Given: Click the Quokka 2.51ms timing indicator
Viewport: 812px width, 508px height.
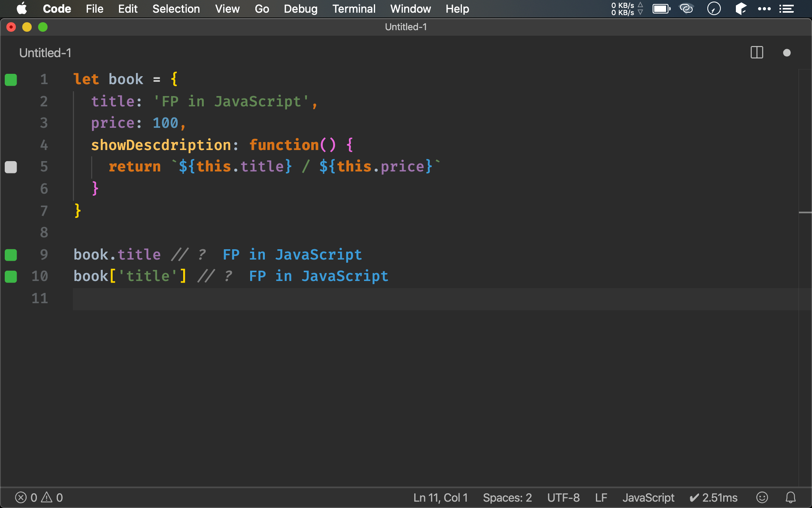Looking at the screenshot, I should (713, 497).
